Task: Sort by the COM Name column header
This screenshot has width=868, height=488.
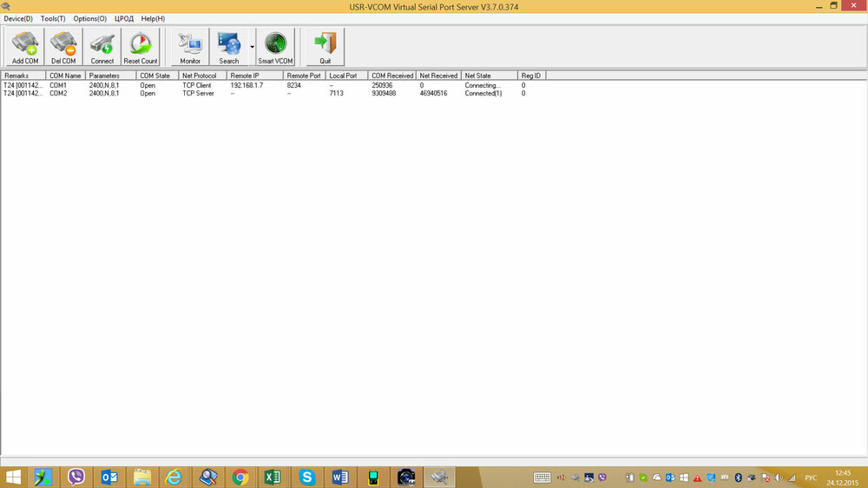Action: (x=65, y=76)
